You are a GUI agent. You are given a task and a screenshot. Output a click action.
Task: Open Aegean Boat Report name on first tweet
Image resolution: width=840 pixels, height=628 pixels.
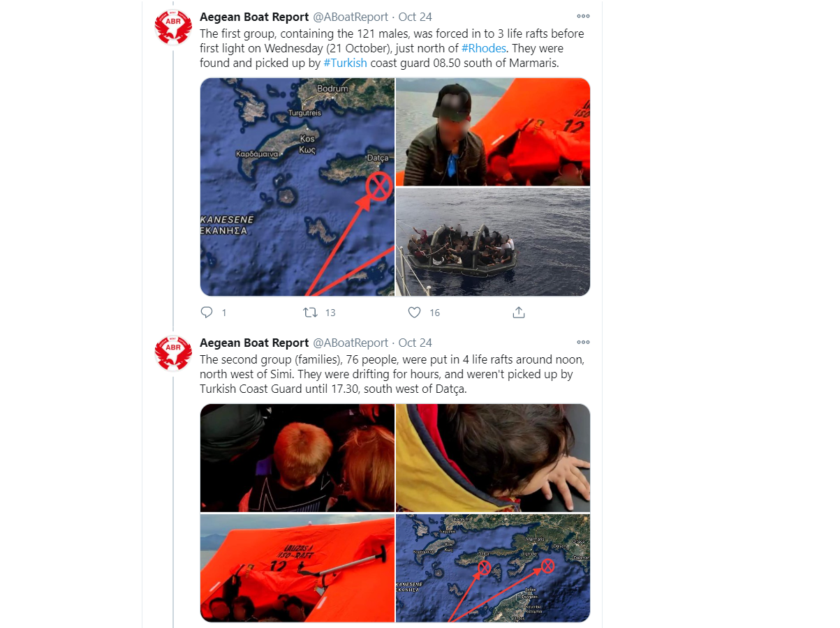coord(254,17)
